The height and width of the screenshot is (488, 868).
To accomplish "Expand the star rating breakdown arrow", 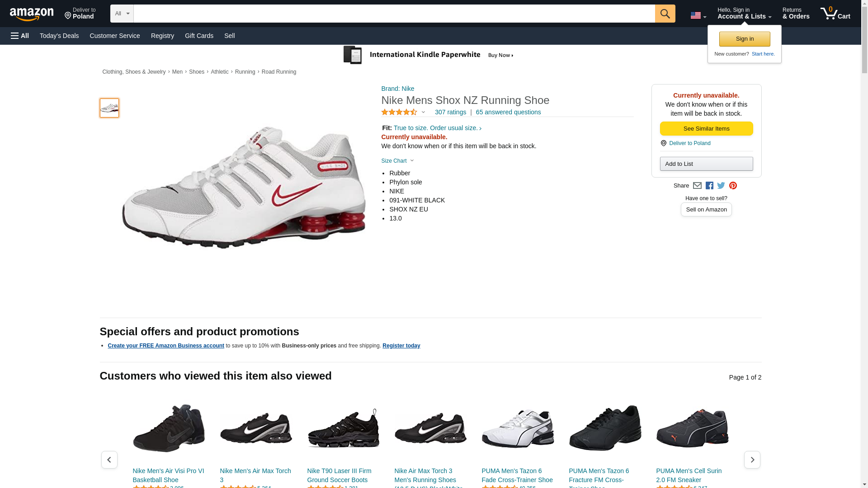I will (423, 112).
